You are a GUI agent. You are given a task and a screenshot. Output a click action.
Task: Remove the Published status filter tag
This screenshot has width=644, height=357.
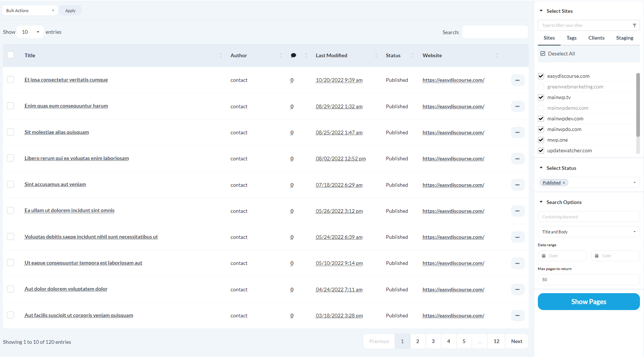coord(565,182)
